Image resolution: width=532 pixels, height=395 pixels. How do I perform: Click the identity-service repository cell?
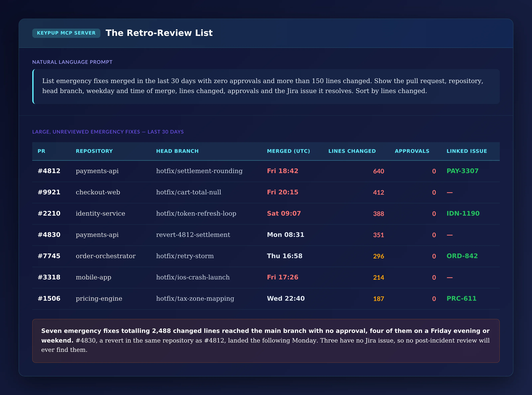click(101, 213)
